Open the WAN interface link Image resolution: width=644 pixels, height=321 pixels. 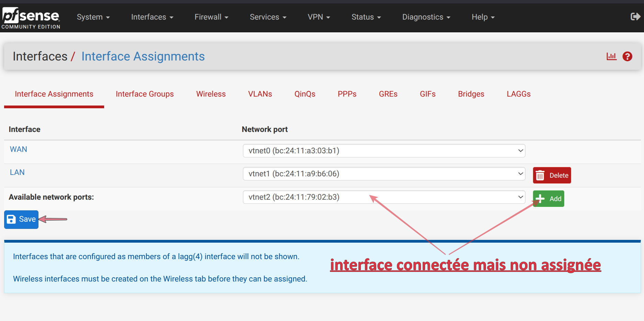19,150
